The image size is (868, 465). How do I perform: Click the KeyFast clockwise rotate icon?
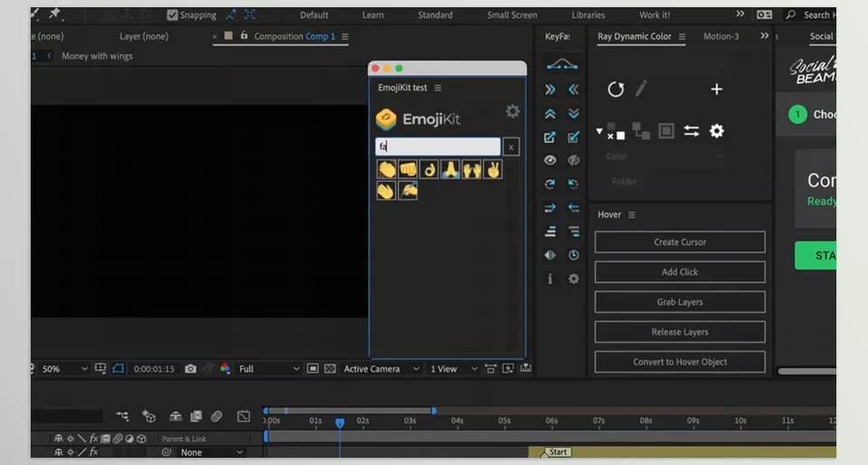[550, 185]
